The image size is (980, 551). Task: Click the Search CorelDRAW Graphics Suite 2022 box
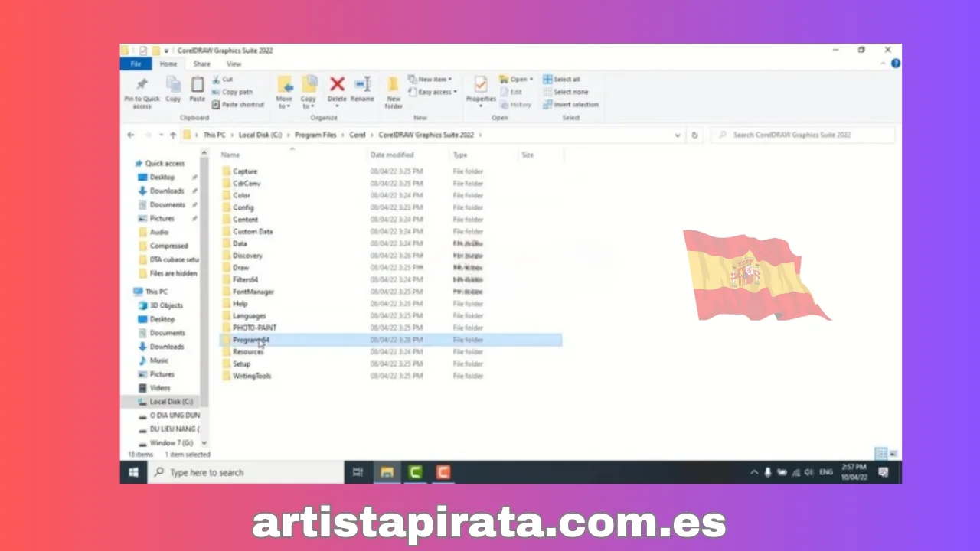coord(802,135)
